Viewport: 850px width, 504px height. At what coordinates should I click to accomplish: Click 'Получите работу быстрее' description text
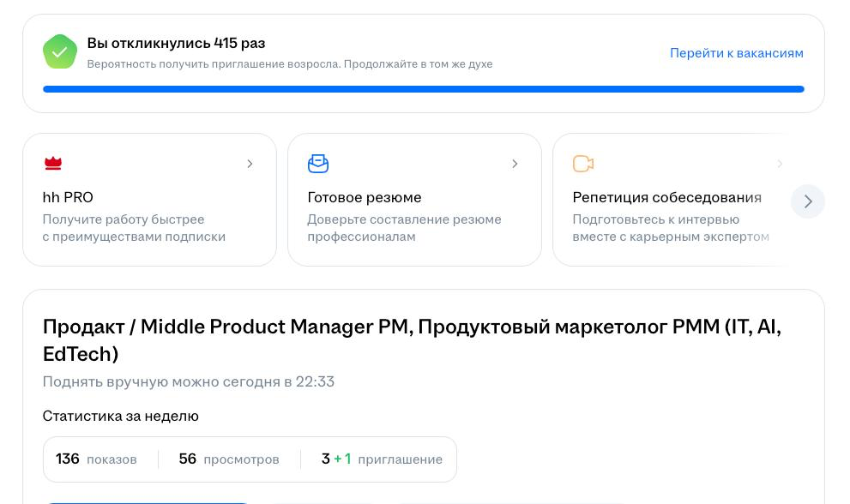(x=134, y=228)
